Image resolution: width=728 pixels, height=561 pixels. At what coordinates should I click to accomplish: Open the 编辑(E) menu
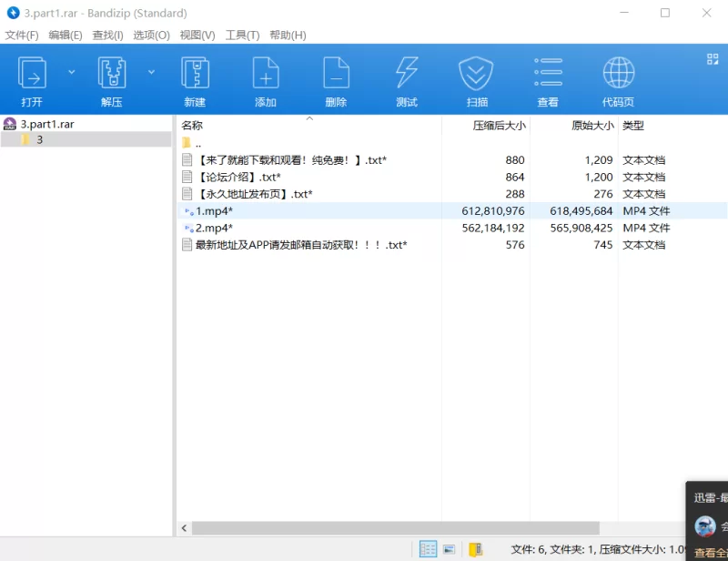(x=66, y=36)
